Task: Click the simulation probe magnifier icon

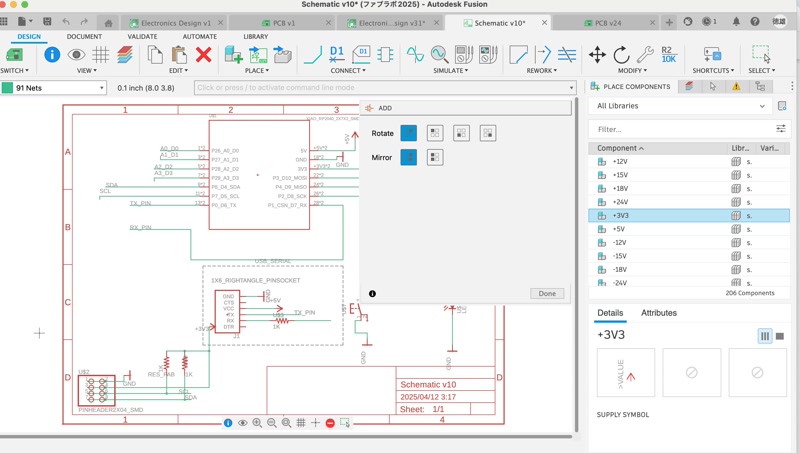Action: tap(439, 54)
